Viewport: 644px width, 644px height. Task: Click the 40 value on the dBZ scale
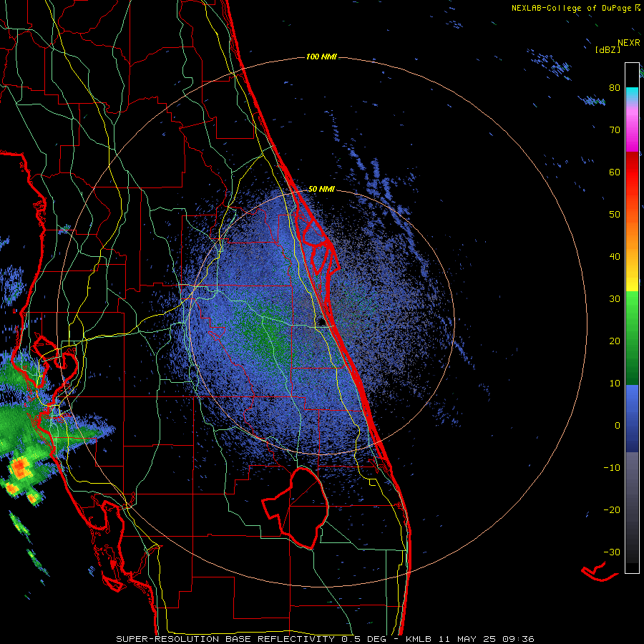(615, 257)
